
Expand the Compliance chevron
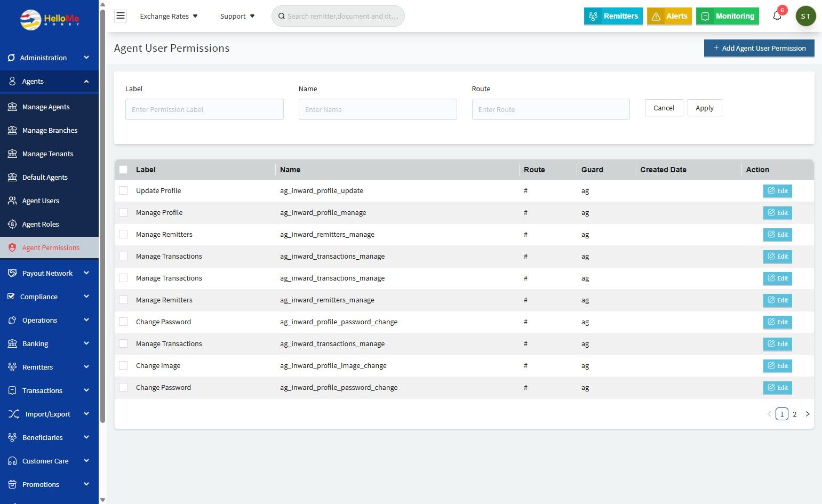[86, 297]
